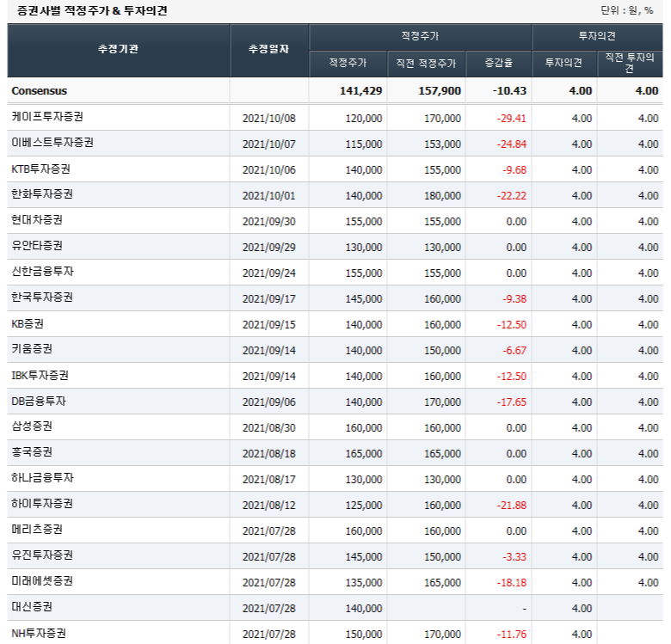Click the -29.41 change value
The width and height of the screenshot is (671, 644).
[511, 119]
